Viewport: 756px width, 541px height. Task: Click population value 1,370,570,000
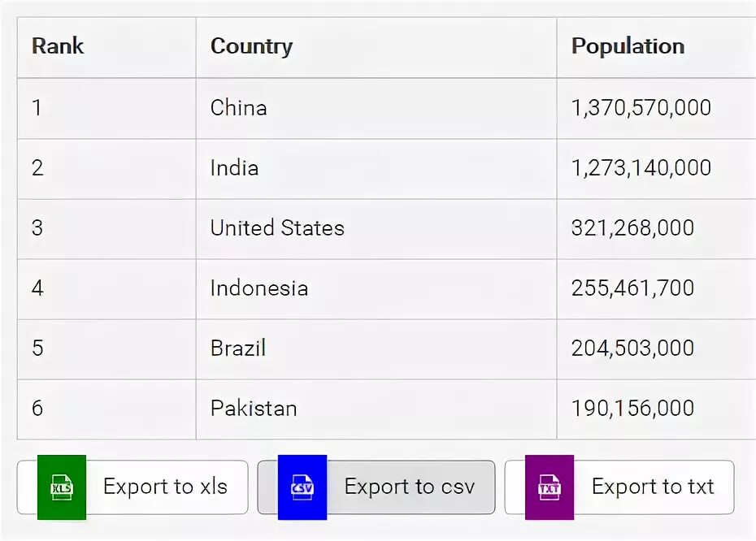click(x=641, y=107)
